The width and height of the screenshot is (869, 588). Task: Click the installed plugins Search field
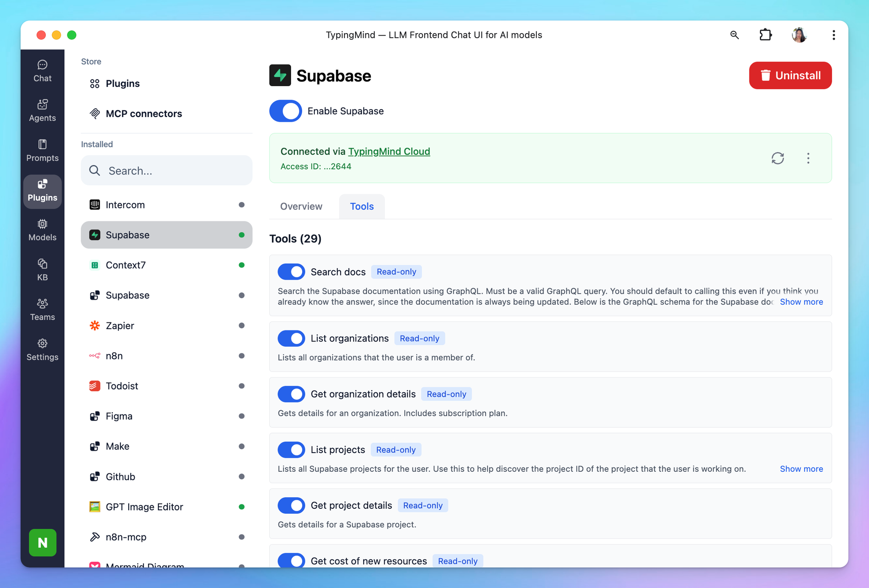tap(167, 171)
